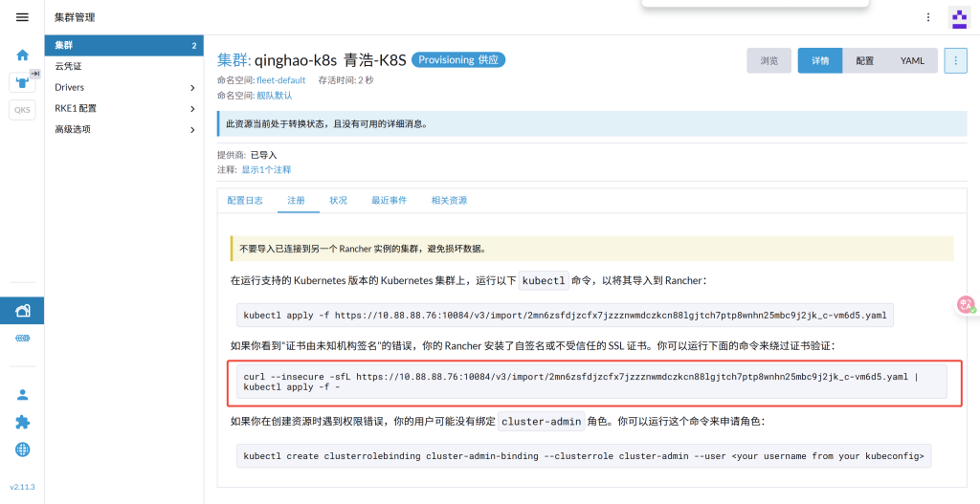Open the local cluster icon in sidebar

click(22, 82)
